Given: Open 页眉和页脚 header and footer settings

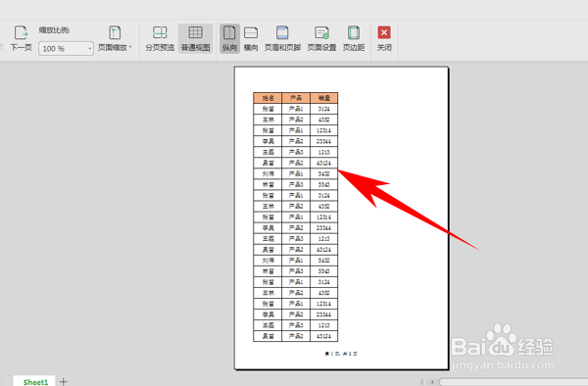Looking at the screenshot, I should click(x=282, y=38).
